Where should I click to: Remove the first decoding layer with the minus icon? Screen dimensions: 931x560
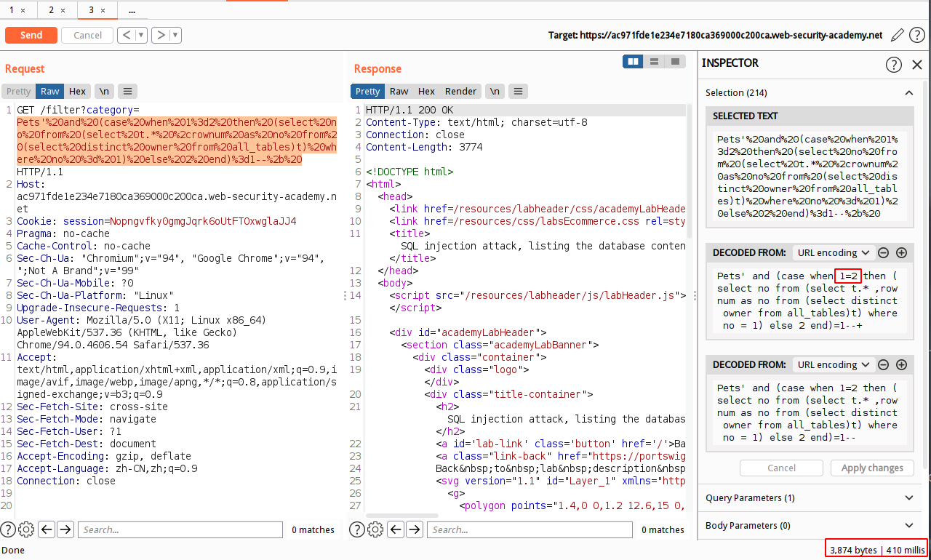tap(883, 253)
